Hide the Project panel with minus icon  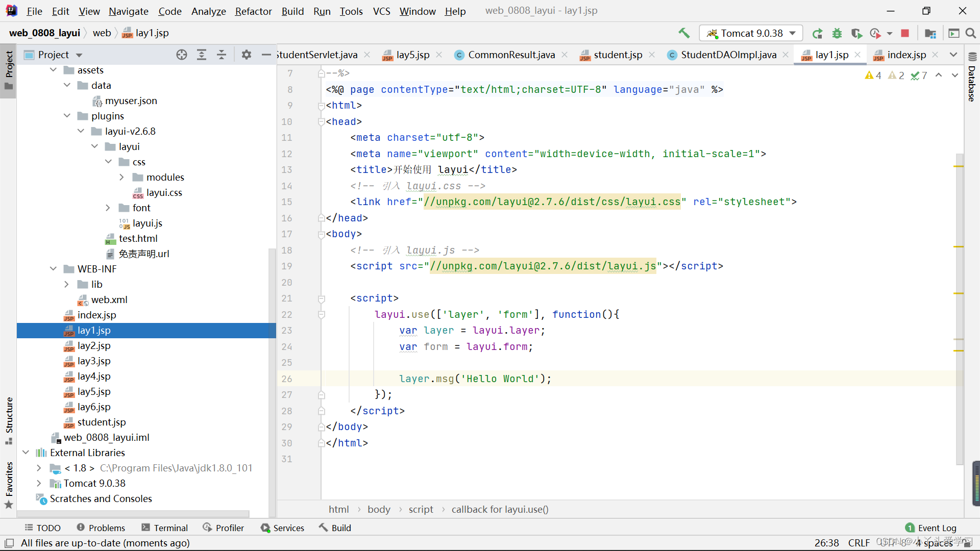tap(266, 55)
